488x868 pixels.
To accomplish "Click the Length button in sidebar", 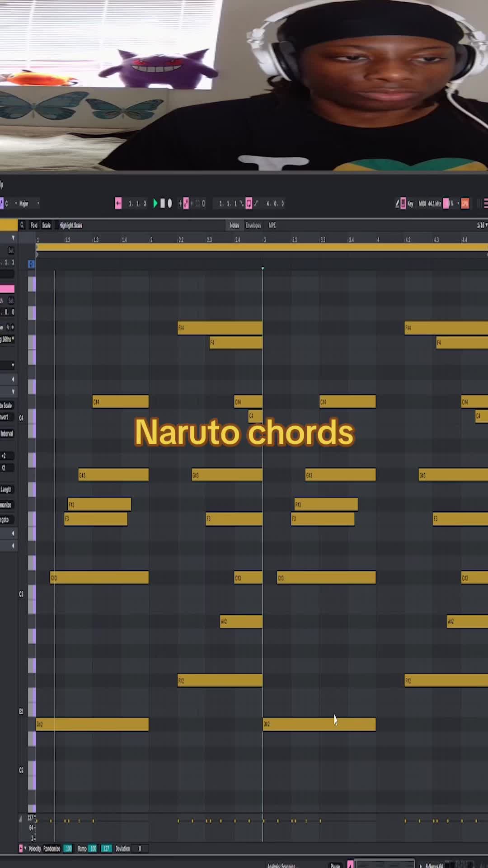I will tap(6, 489).
